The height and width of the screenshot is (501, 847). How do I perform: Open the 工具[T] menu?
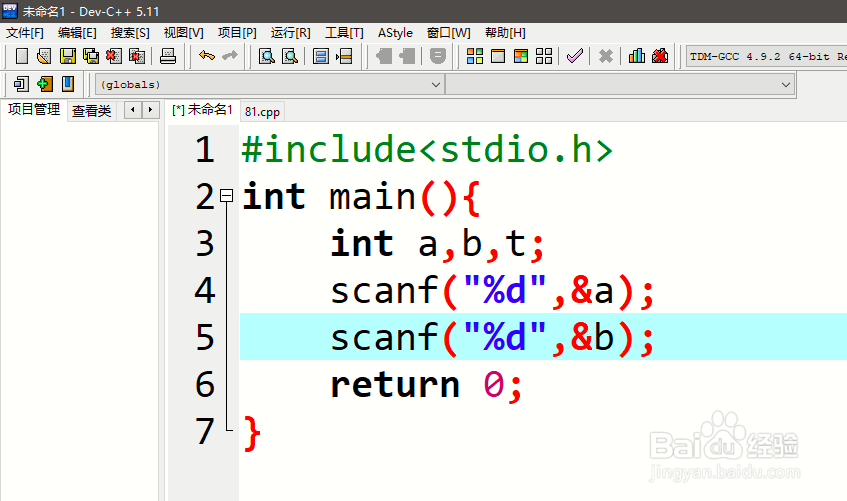click(344, 33)
